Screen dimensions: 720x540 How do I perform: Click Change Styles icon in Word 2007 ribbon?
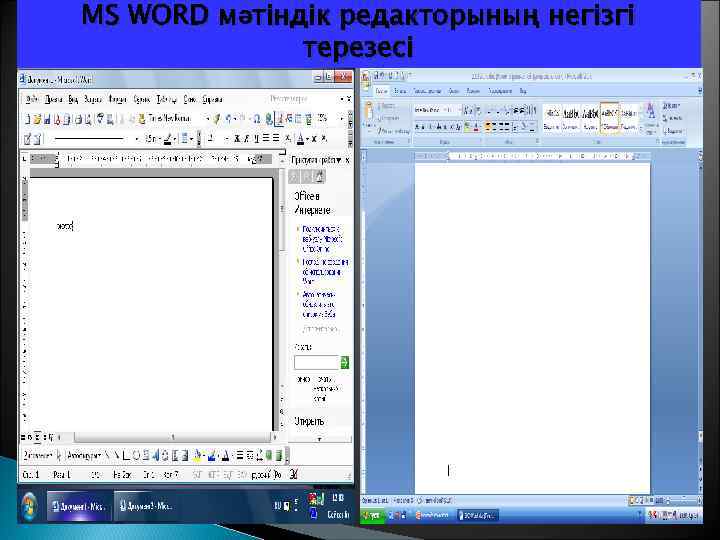[x=651, y=118]
